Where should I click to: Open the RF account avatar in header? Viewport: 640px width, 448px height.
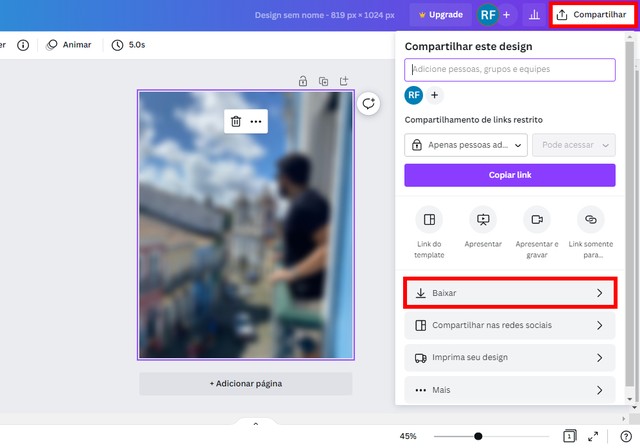(488, 15)
